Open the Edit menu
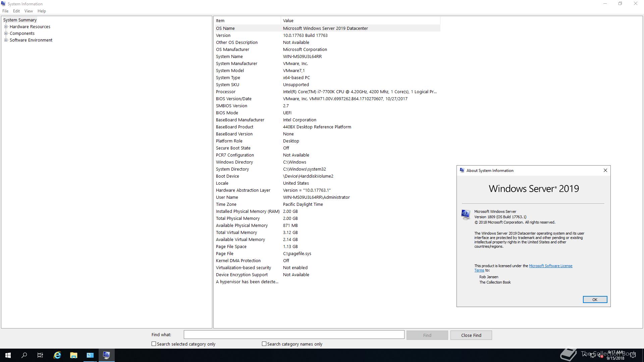Screen dimensions: 644x362 pyautogui.click(x=16, y=11)
